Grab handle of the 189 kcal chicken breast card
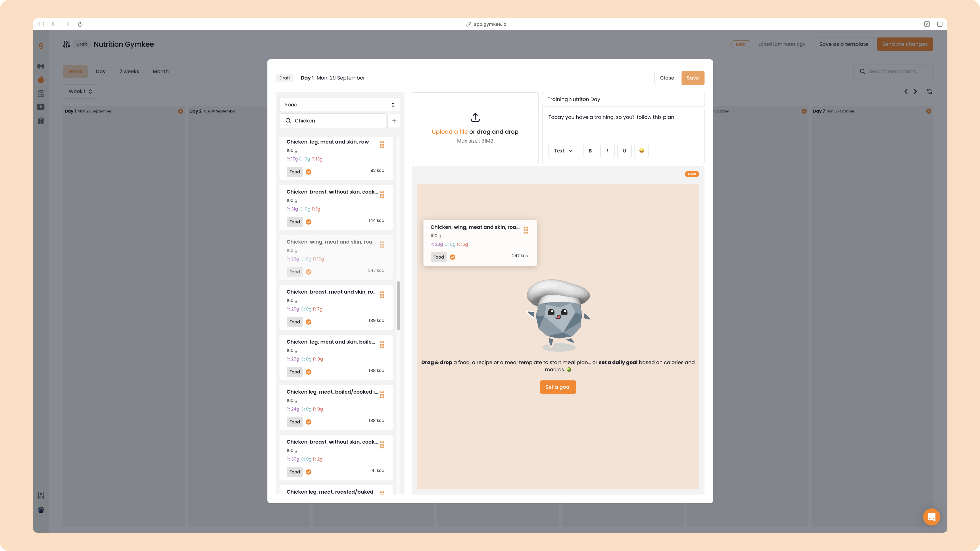The image size is (980, 551). coord(382,295)
